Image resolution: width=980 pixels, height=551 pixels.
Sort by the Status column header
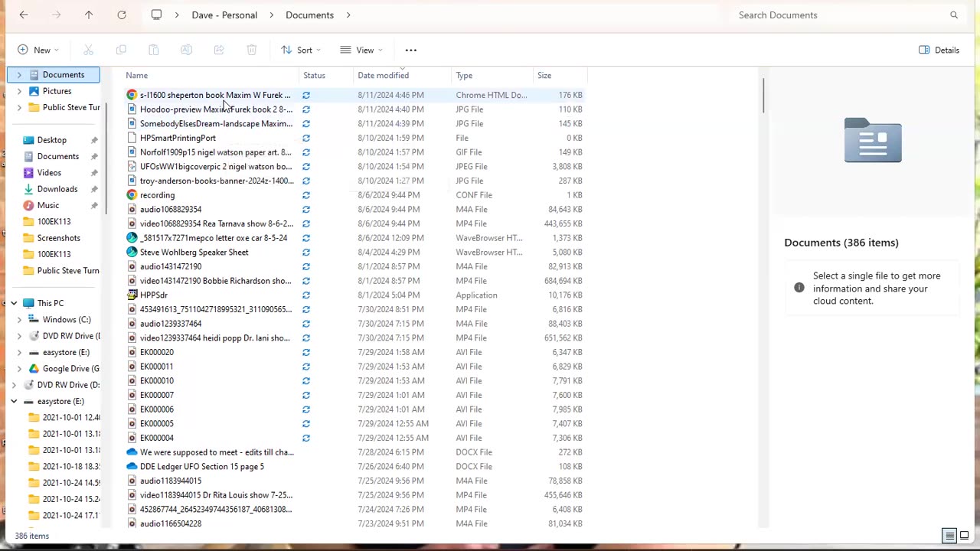click(314, 75)
